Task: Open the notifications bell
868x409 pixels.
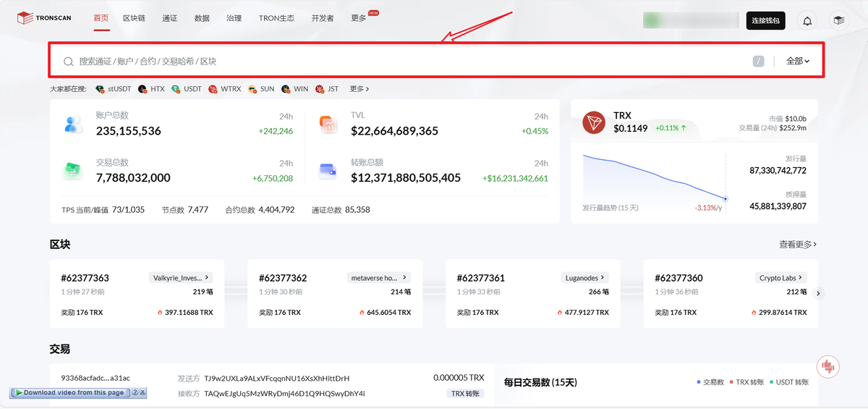Action: click(x=807, y=20)
